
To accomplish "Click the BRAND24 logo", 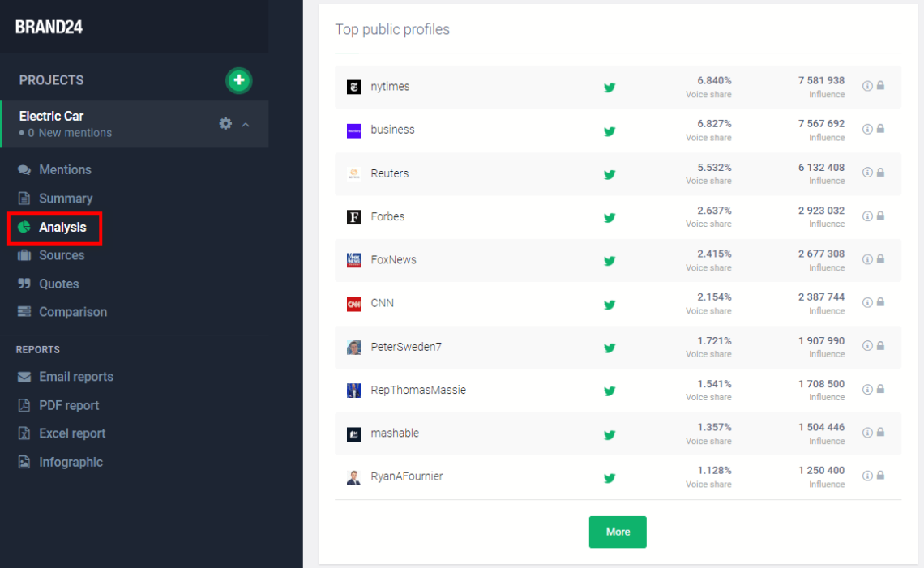I will coord(49,27).
